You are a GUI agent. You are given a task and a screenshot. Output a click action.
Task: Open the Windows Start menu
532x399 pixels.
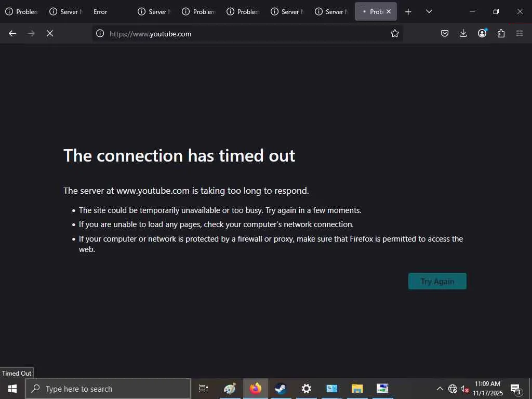(12, 389)
